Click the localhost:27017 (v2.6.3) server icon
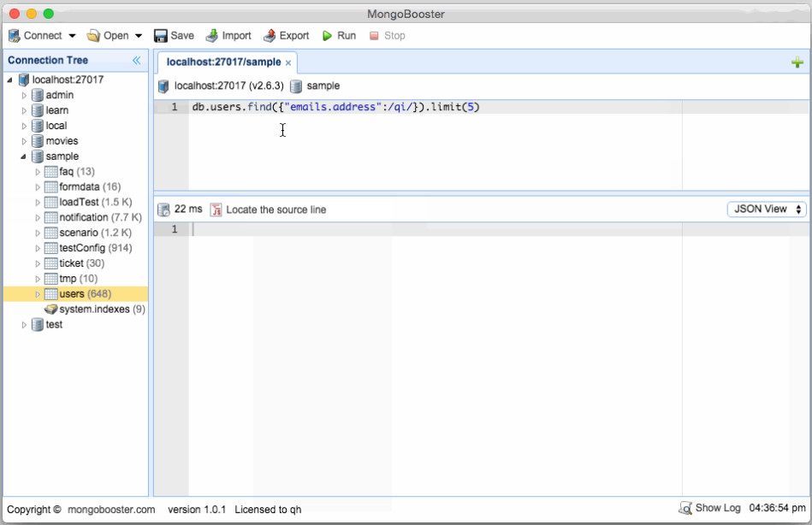 [163, 86]
